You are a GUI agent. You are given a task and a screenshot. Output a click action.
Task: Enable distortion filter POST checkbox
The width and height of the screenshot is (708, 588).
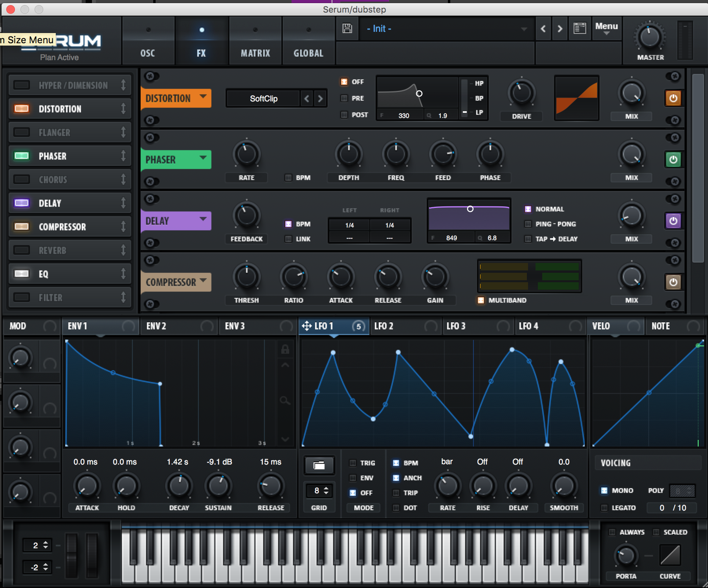click(x=344, y=115)
